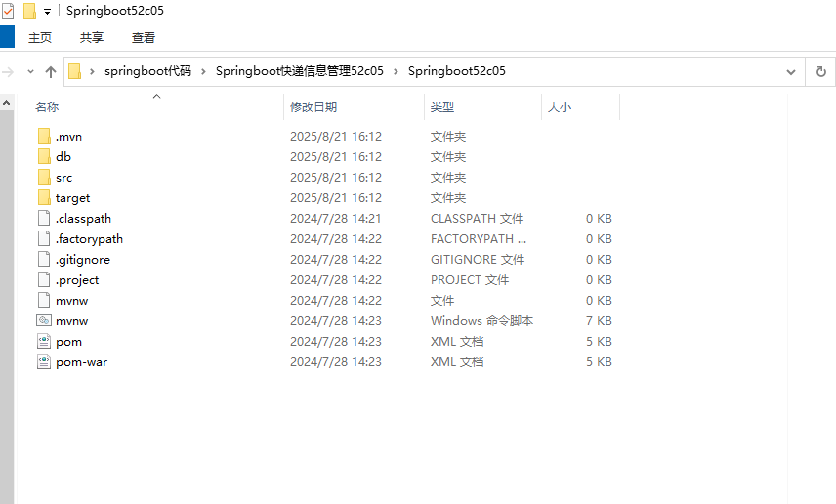Click the .classpath file icon
Viewport: 836px width, 504px height.
(44, 218)
